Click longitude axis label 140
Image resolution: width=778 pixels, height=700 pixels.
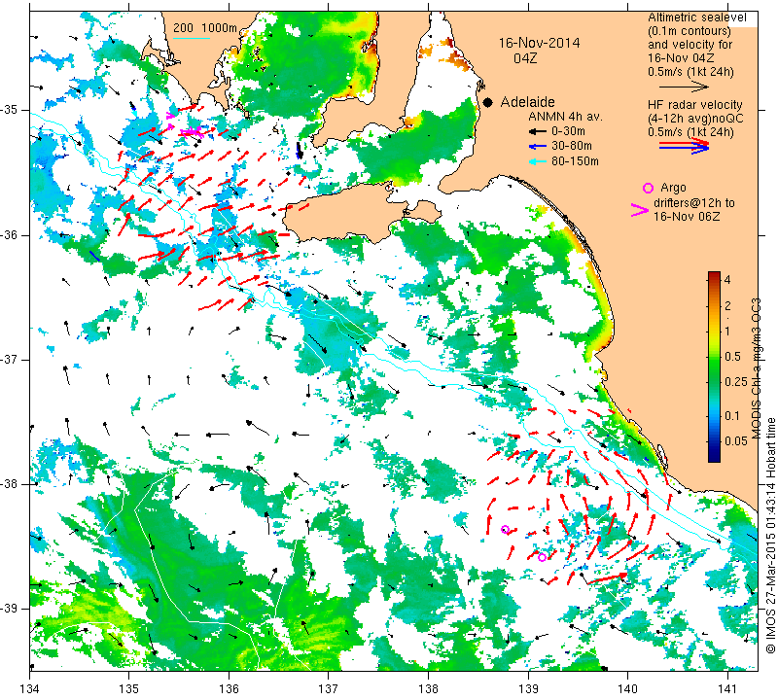[x=627, y=689]
